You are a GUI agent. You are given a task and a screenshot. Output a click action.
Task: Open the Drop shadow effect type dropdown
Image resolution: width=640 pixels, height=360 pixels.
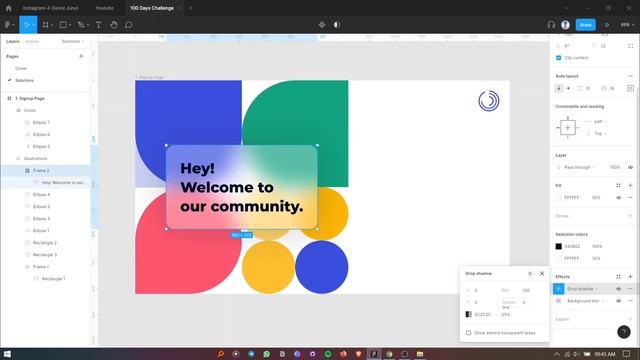(x=582, y=289)
